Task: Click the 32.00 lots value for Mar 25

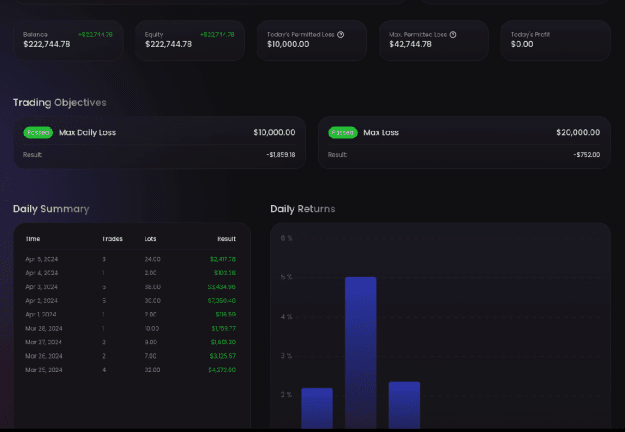Action: (152, 370)
